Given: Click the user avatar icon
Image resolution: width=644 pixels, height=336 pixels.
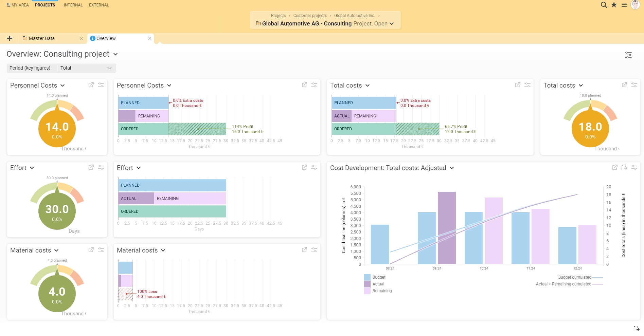Looking at the screenshot, I should (635, 5).
